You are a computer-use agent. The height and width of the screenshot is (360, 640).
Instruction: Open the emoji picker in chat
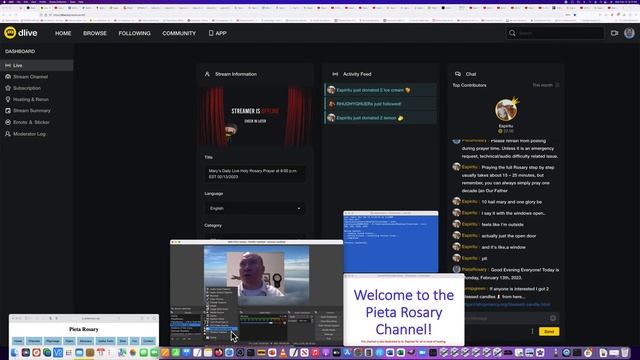click(553, 318)
